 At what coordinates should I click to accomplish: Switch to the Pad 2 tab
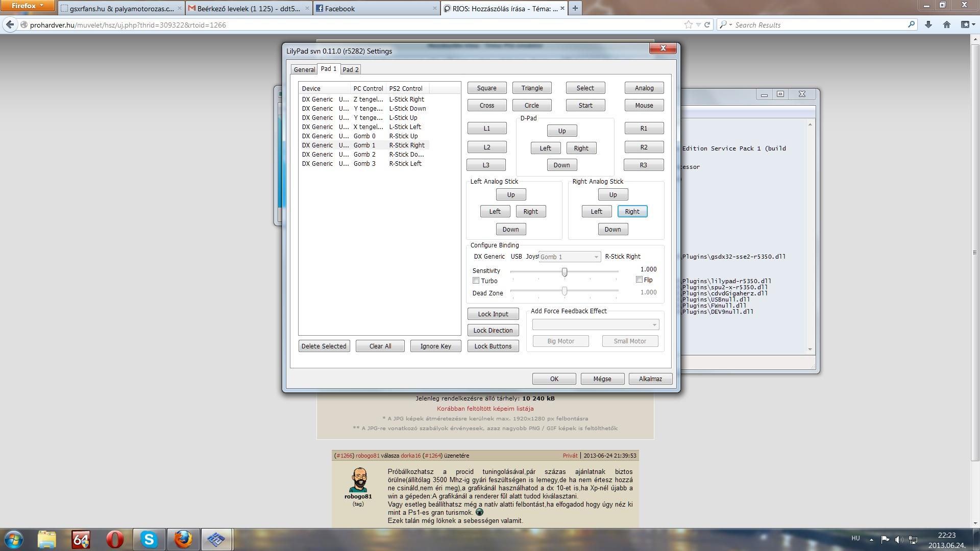351,69
